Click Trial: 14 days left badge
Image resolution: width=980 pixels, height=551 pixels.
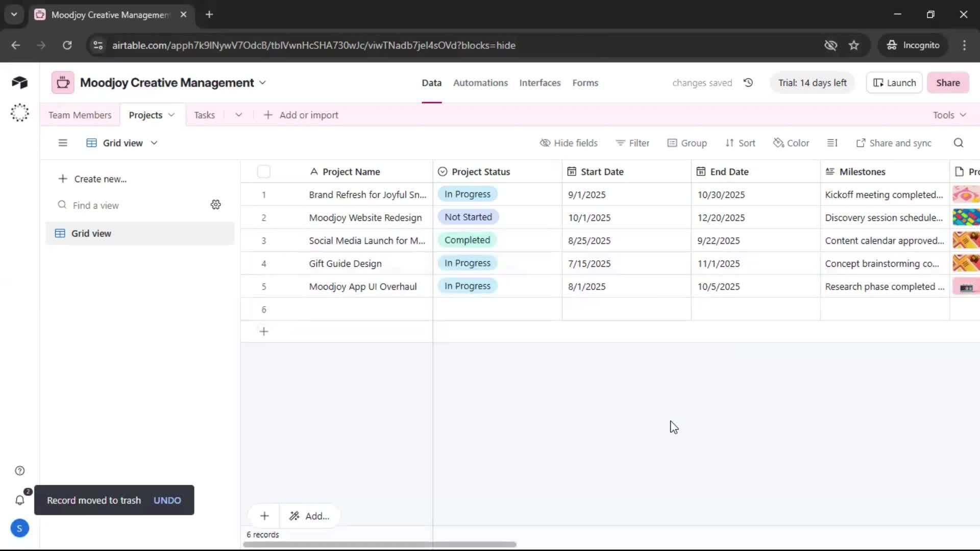pyautogui.click(x=812, y=83)
